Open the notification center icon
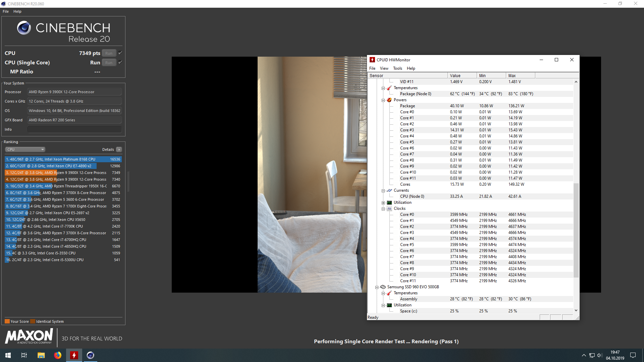644x362 pixels. (x=633, y=355)
